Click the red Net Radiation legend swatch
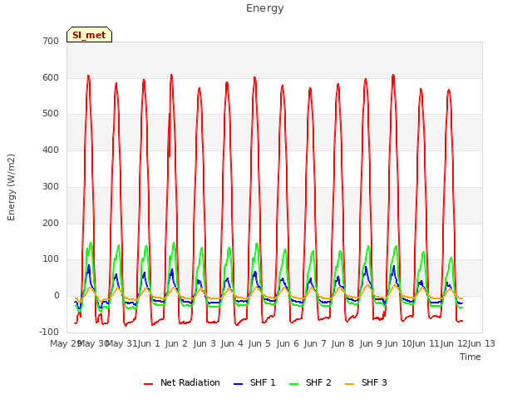 click(148, 384)
